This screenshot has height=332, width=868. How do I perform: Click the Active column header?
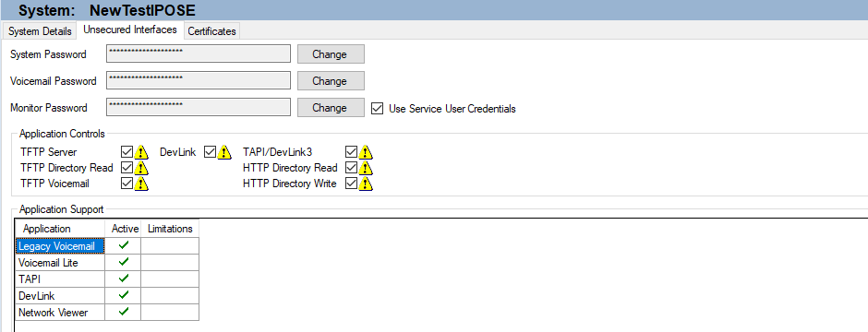(123, 228)
